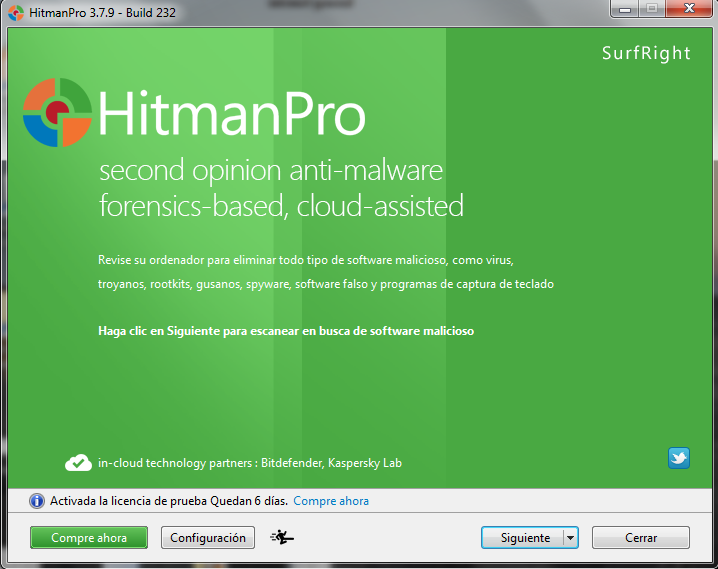718x569 pixels.
Task: Open the Twitter bird icon link
Action: [679, 458]
